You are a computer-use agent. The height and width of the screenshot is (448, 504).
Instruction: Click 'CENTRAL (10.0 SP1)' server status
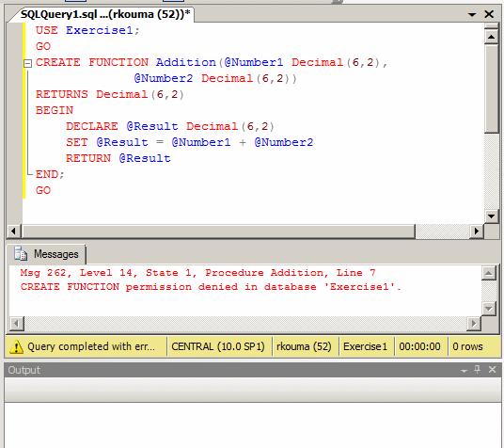(x=218, y=346)
